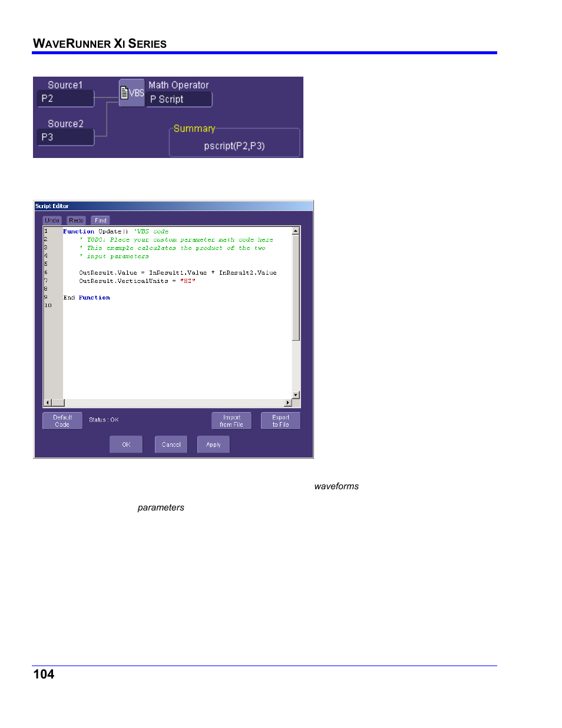Click the Cancel button
The width and height of the screenshot is (562, 728).
171,444
